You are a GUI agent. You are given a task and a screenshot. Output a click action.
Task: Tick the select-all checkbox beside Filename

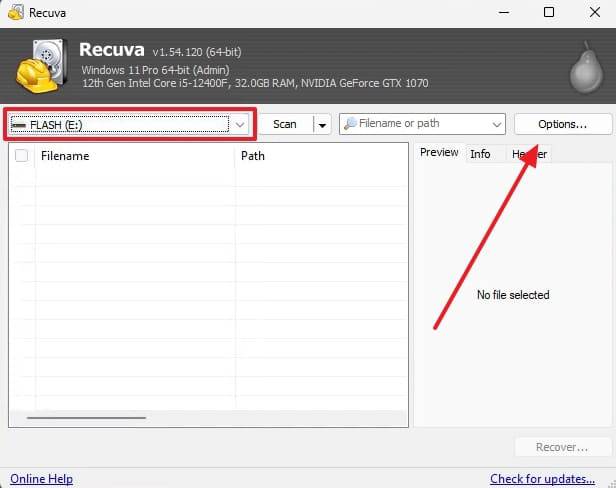tap(21, 156)
